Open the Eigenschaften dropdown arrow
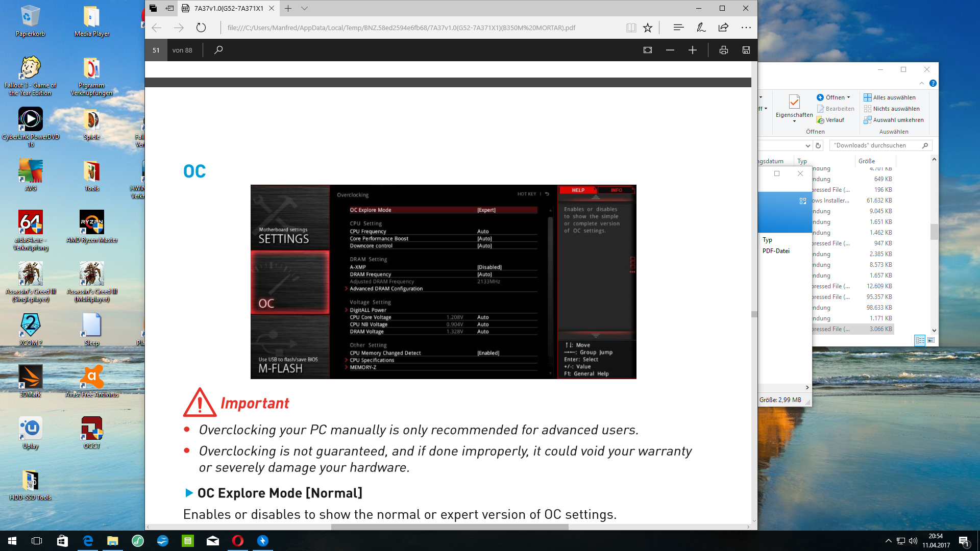The height and width of the screenshot is (551, 980). point(794,121)
